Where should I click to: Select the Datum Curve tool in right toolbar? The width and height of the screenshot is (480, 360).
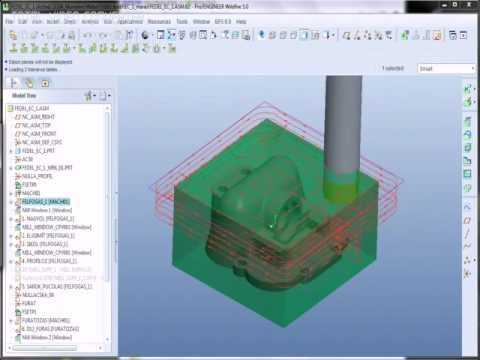(467, 247)
